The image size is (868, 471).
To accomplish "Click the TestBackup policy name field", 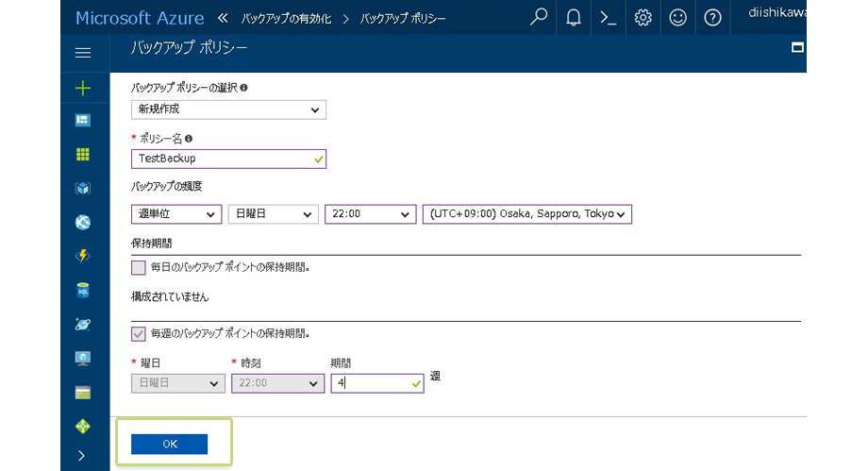I will 229,159.
